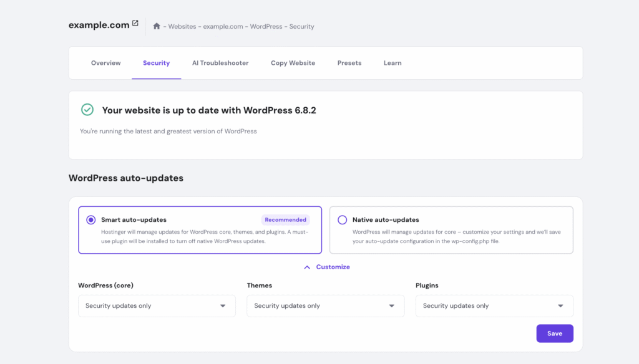Click the collapse chevron next to Customize
The width and height of the screenshot is (639, 364).
[306, 267]
